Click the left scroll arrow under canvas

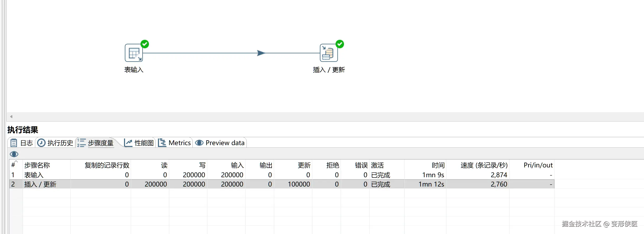(x=11, y=116)
